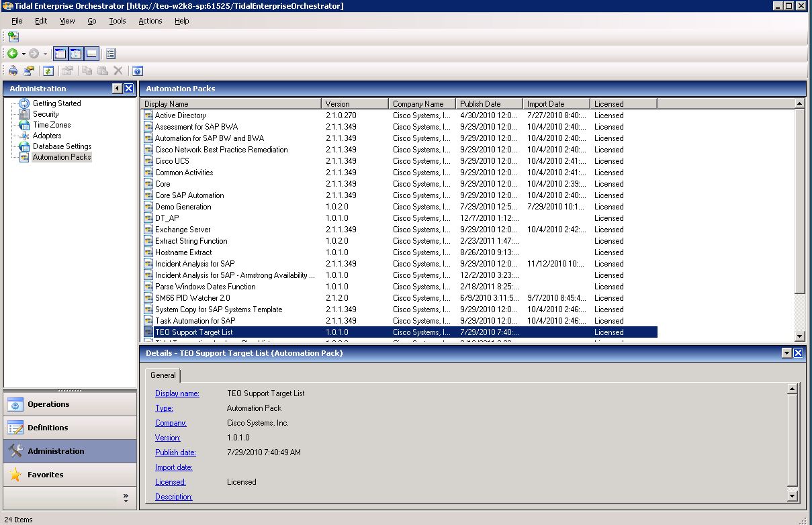Select Getting Started in the tree
The image size is (812, 525).
[56, 103]
